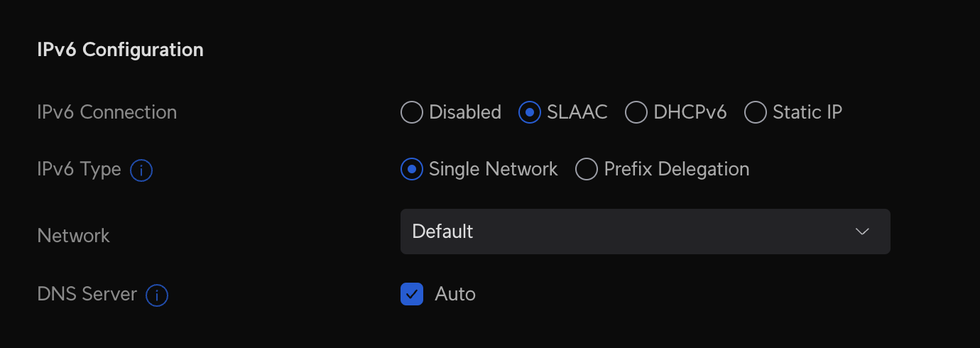The width and height of the screenshot is (980, 348).
Task: Click the IPv6 Configuration section heading
Action: point(120,50)
